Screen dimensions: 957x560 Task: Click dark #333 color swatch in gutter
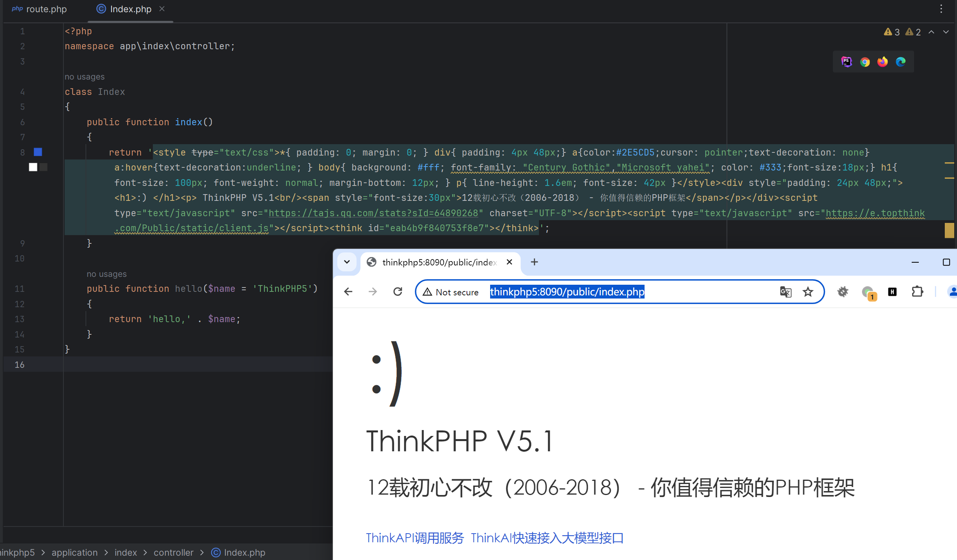tap(44, 167)
